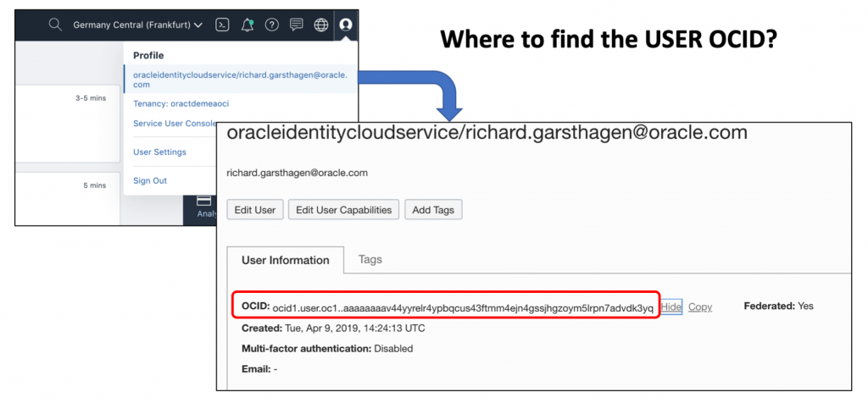The image size is (868, 403).
Task: Switch to the User Information tab
Action: (286, 261)
